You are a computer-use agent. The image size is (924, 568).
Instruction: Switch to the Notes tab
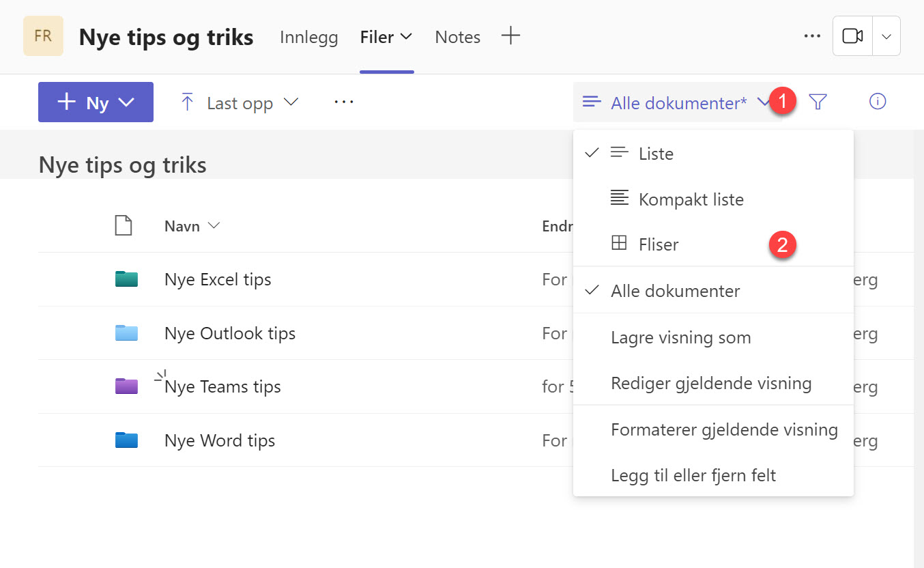tap(457, 37)
